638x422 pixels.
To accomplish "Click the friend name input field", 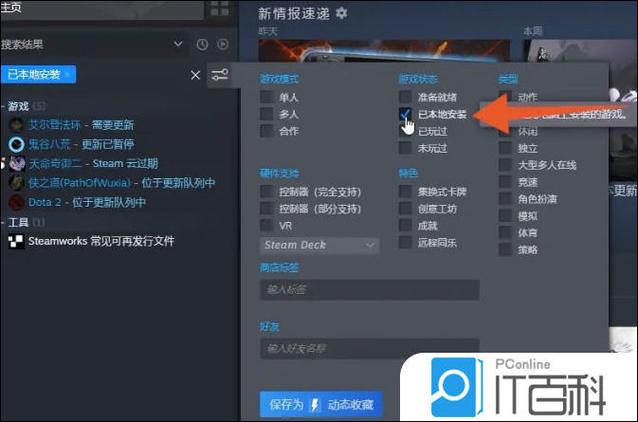I will coord(369,348).
